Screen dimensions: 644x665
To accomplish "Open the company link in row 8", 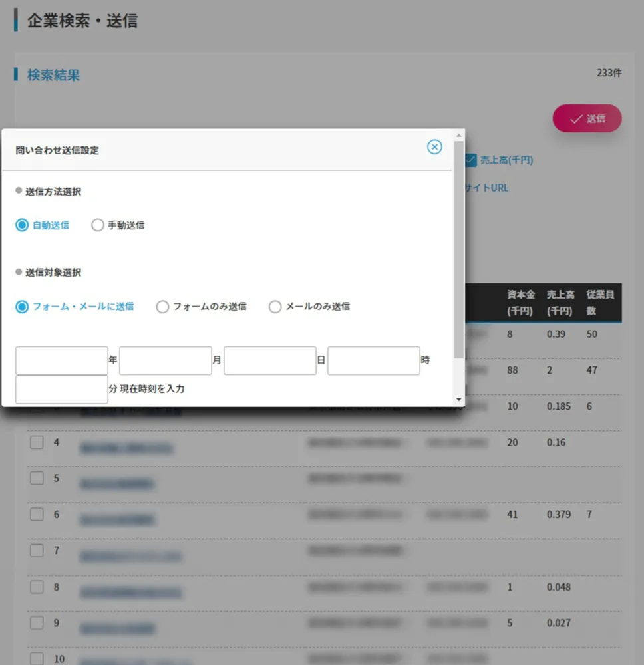I will (130, 592).
